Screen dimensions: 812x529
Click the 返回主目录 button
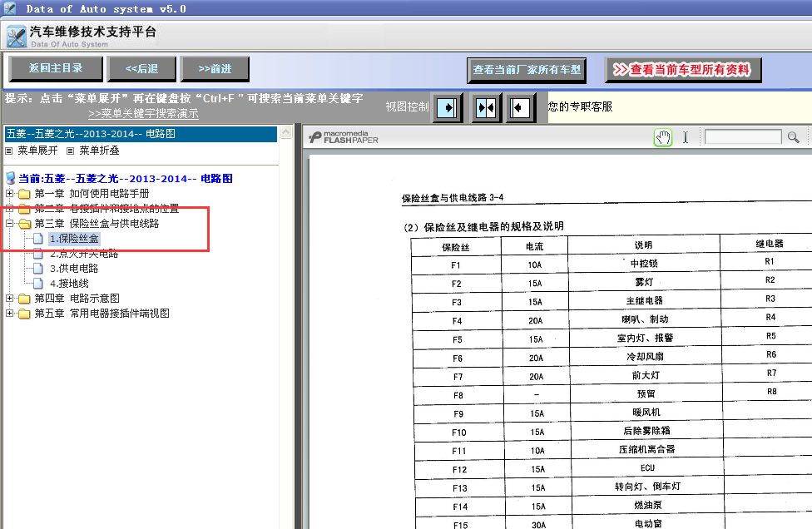[x=56, y=69]
